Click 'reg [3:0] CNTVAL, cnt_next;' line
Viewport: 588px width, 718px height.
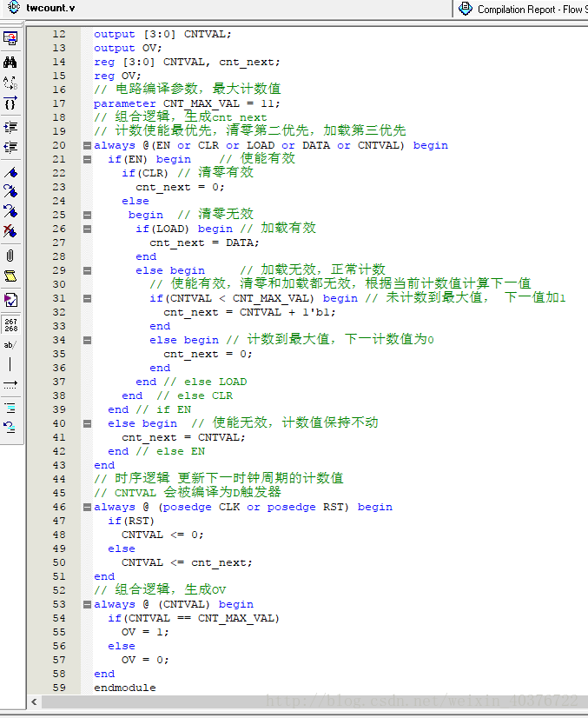pos(187,63)
